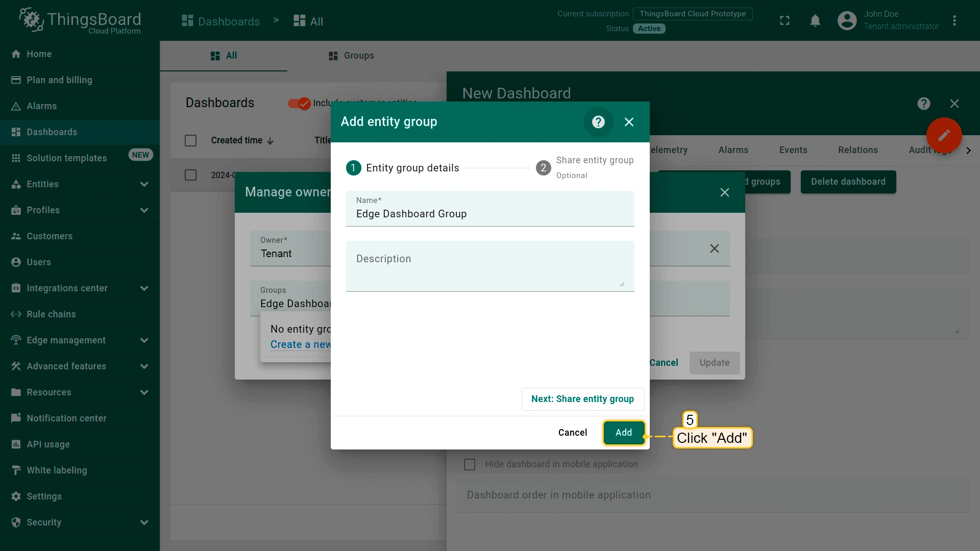Click Next: Share entity group
The image size is (980, 551).
[x=582, y=399]
